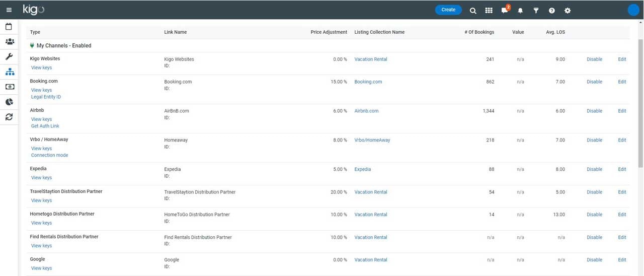
Task: Open the help question mark icon
Action: 552,11
